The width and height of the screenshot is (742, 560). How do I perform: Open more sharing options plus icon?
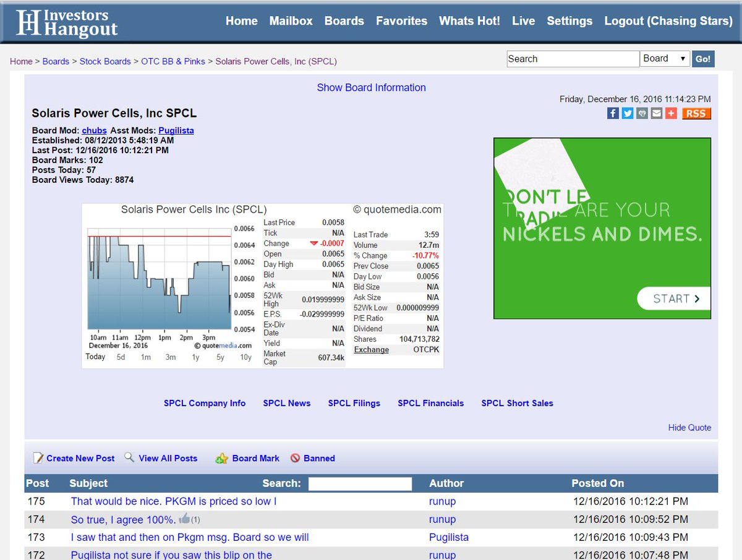[x=672, y=113]
